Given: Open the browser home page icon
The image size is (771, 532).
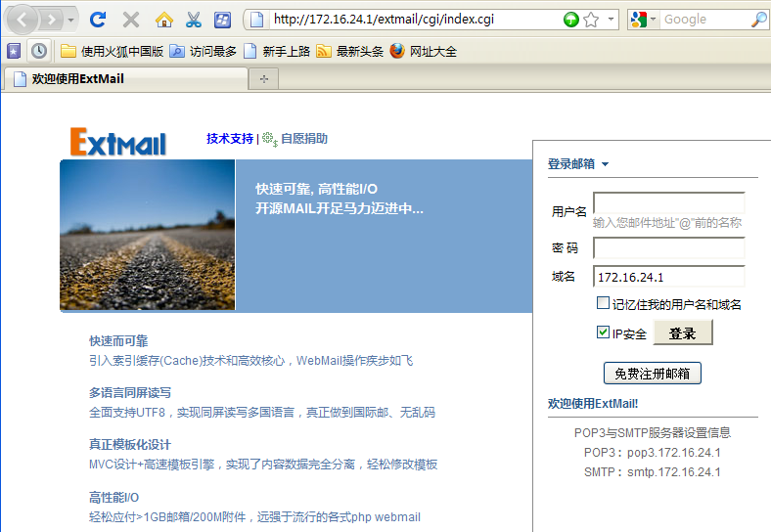Looking at the screenshot, I should tap(163, 21).
